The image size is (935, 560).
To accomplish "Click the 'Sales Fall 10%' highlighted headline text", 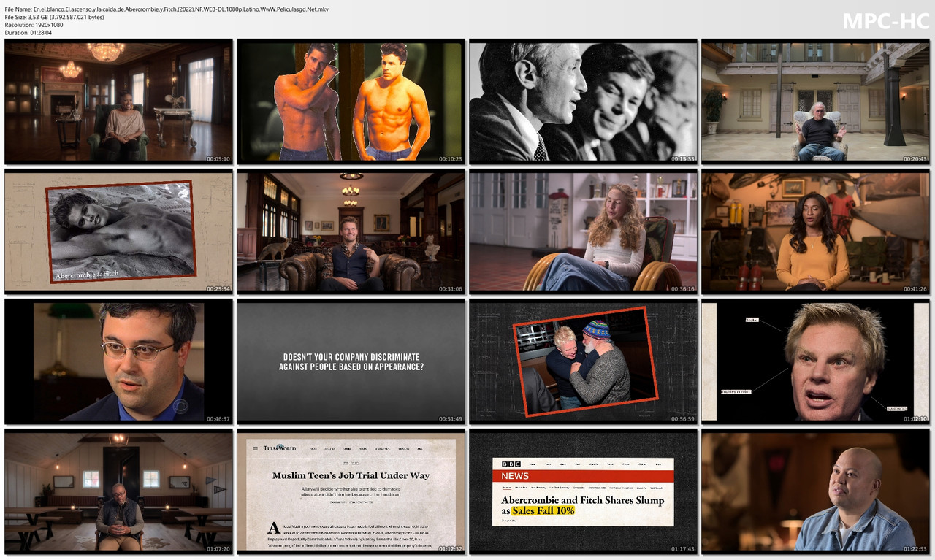I will coord(543,511).
